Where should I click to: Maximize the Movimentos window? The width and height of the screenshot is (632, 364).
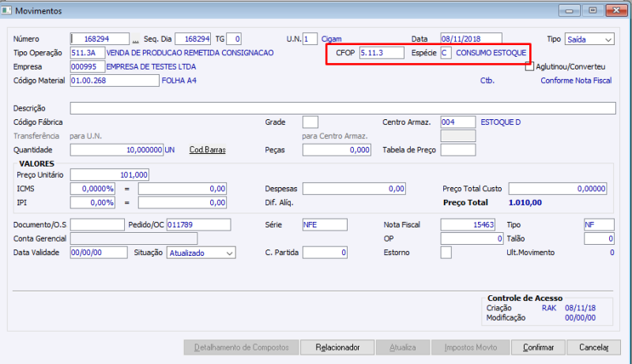592,10
